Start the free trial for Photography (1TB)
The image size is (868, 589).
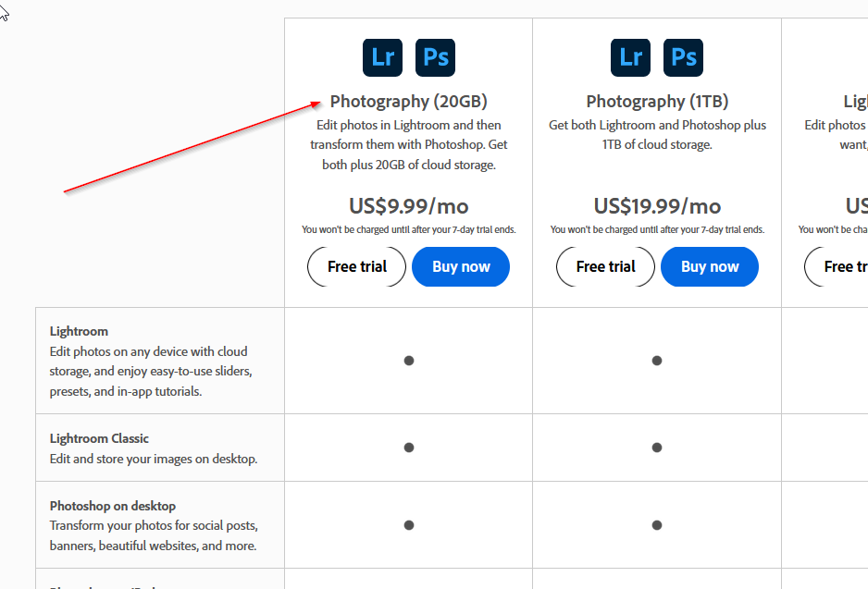coord(605,266)
